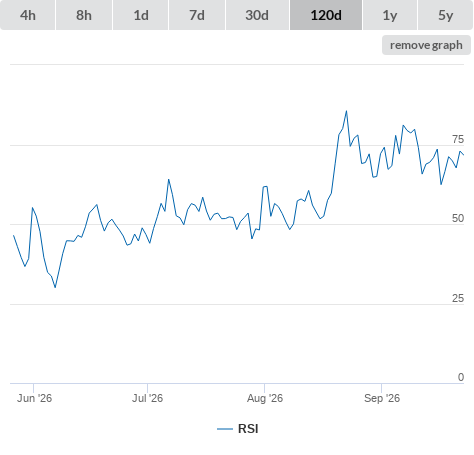Click the Sep '26 axis label

382,398
